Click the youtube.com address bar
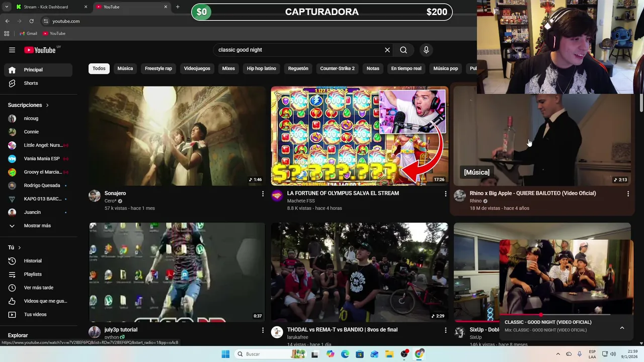Viewport: 644px width, 362px height. pos(66,21)
